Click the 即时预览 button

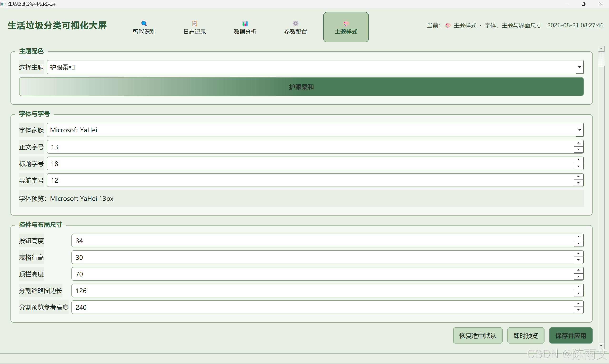click(526, 335)
